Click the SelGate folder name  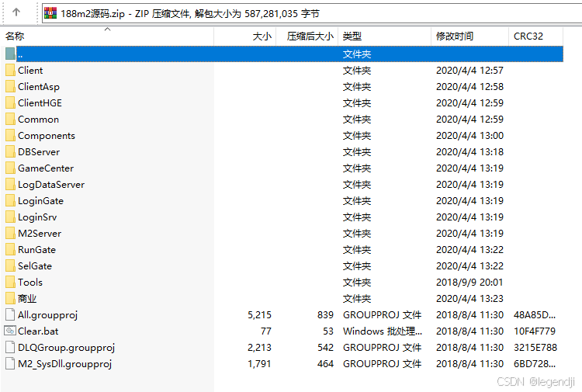point(35,266)
